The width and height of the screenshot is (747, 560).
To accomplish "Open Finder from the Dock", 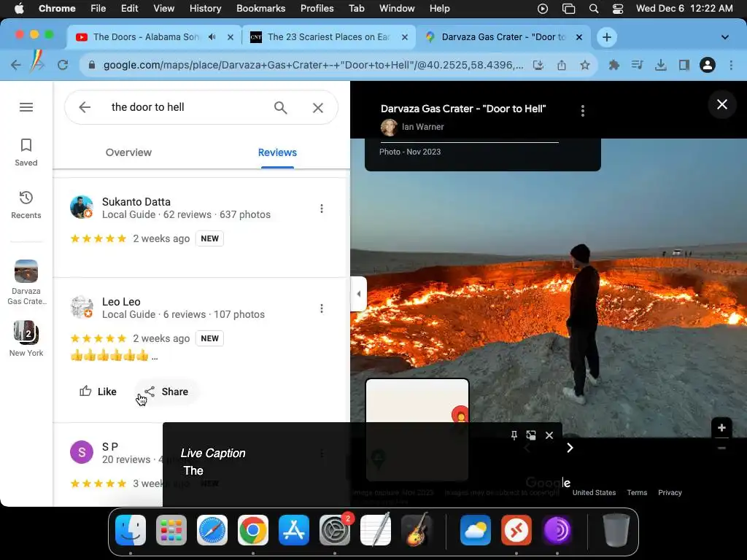I will tap(131, 530).
